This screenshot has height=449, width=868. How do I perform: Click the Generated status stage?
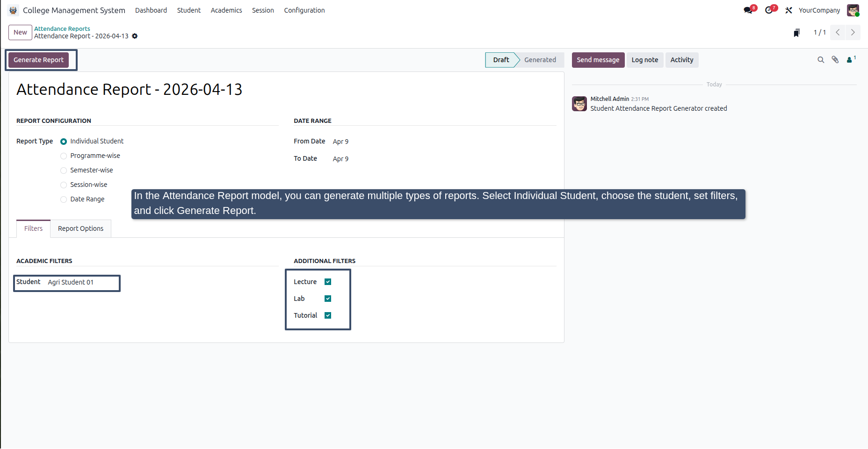point(540,60)
